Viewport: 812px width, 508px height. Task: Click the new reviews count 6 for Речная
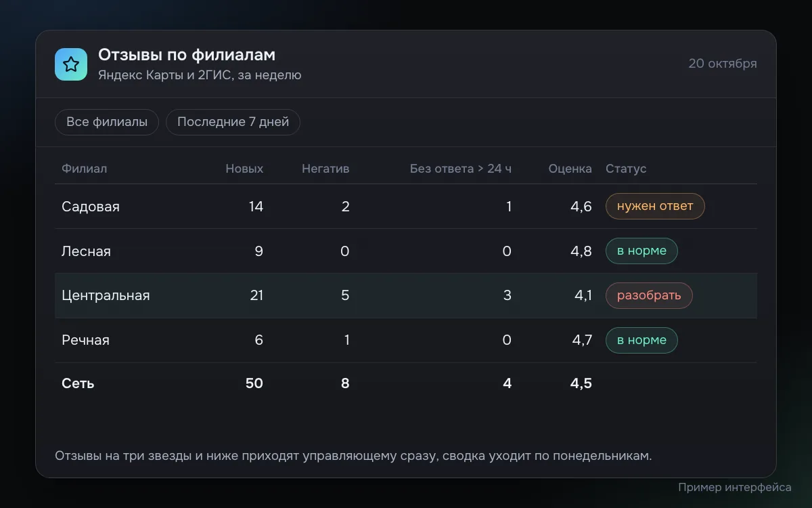click(259, 341)
